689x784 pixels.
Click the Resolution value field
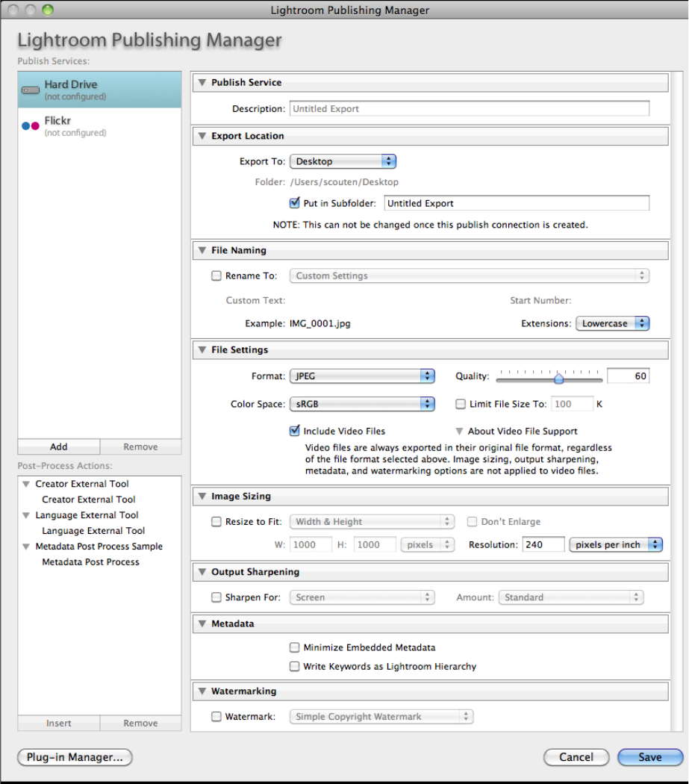pyautogui.click(x=543, y=544)
